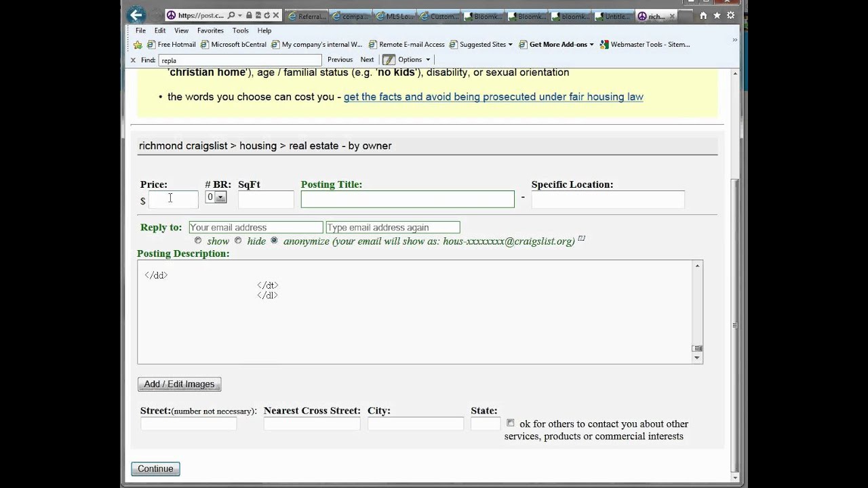Switch to the MLS Lo... tab
Screen dimensions: 868x488
[394, 16]
